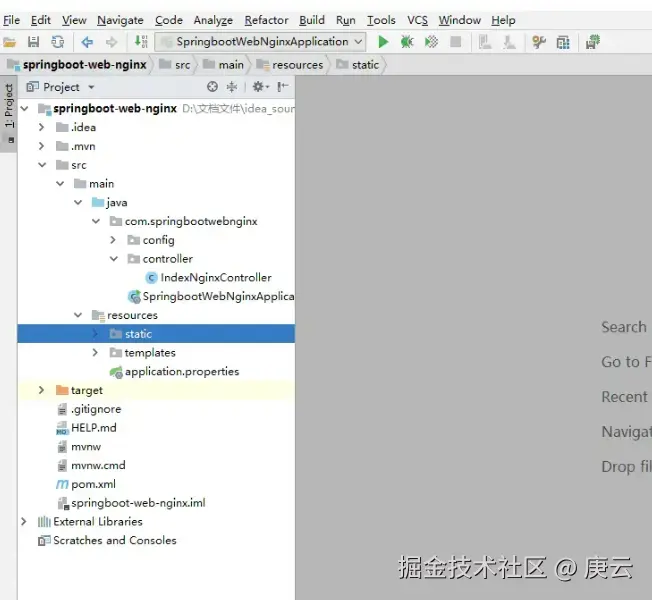Click the Save All toolbar icon
652x600 pixels.
pyautogui.click(x=33, y=42)
